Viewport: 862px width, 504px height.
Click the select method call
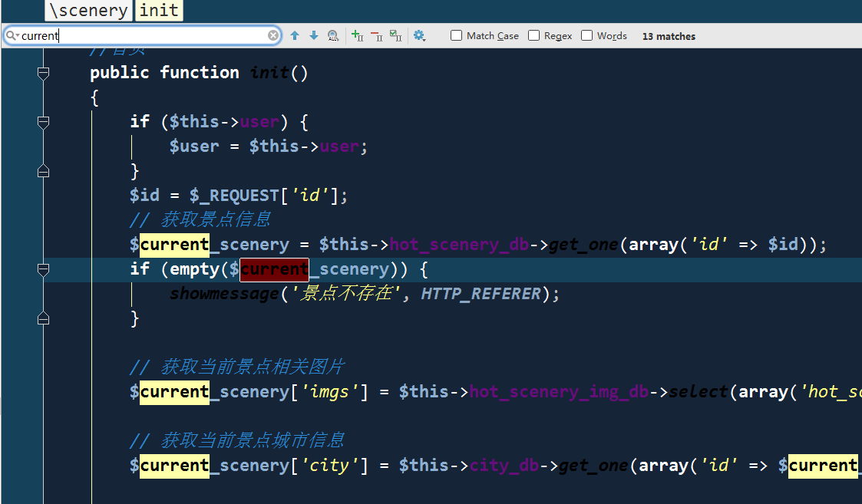tap(699, 392)
